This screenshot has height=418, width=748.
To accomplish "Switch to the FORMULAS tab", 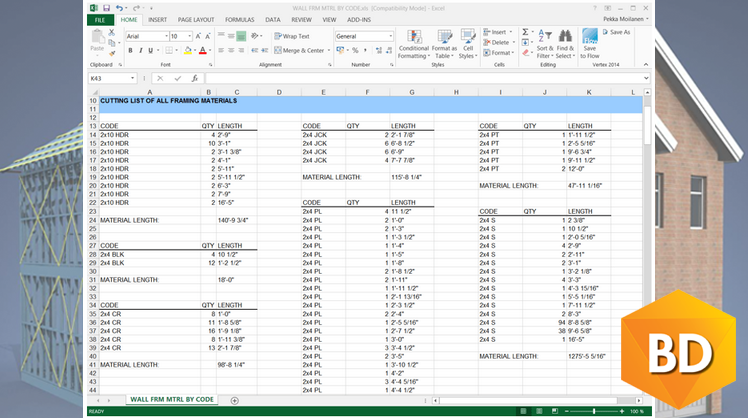I will click(239, 20).
